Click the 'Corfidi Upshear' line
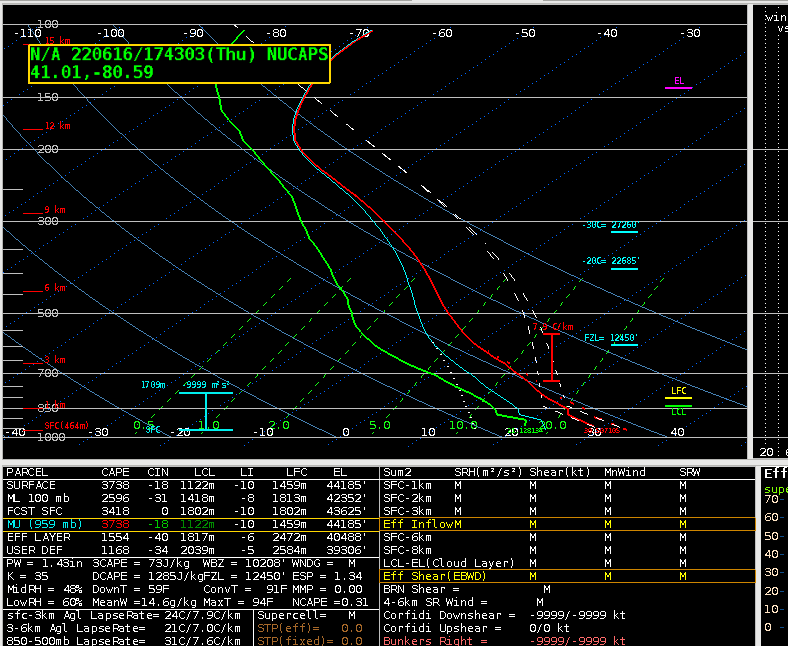 point(476,628)
